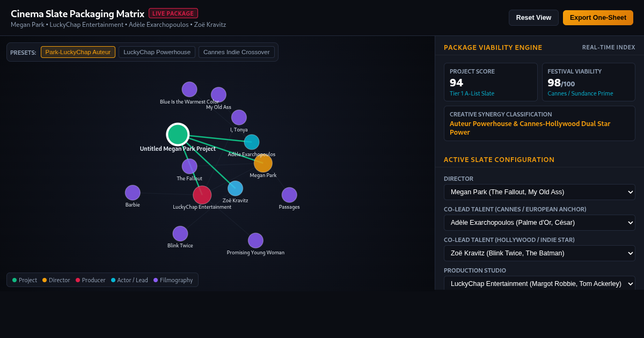The width and height of the screenshot is (644, 338).
Task: Click the LIVE PACKAGE badge
Action: [x=173, y=13]
